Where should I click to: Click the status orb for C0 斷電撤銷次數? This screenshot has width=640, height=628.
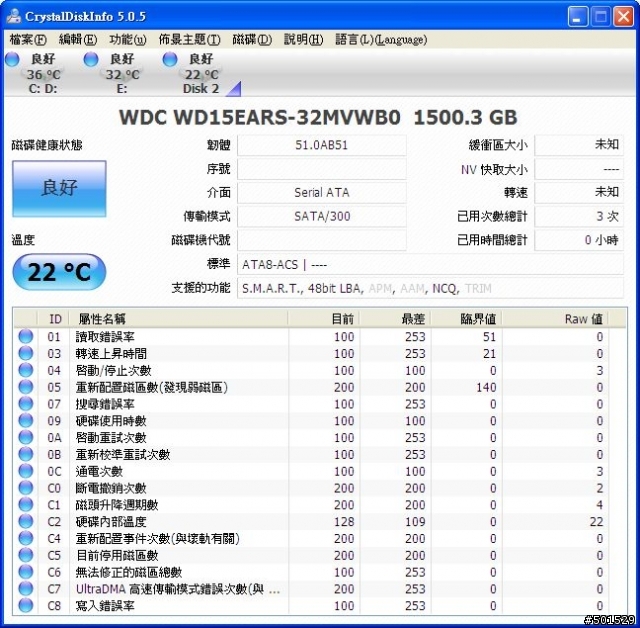25,488
